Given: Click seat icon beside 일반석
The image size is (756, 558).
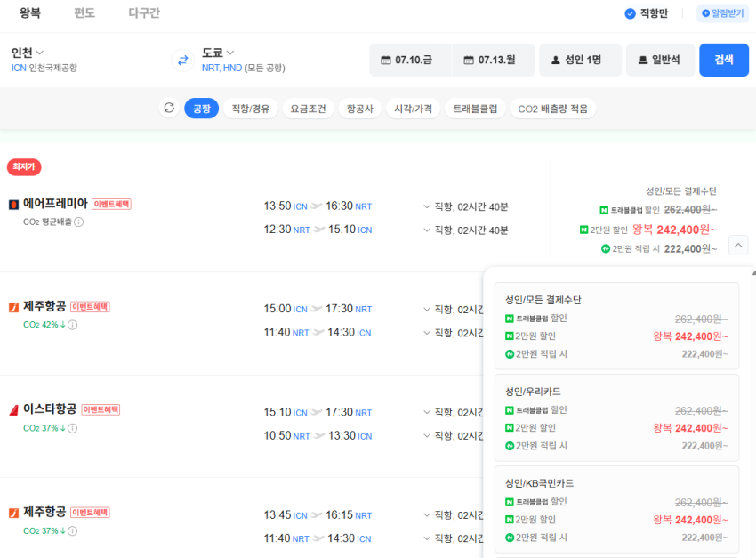Looking at the screenshot, I should tap(643, 61).
